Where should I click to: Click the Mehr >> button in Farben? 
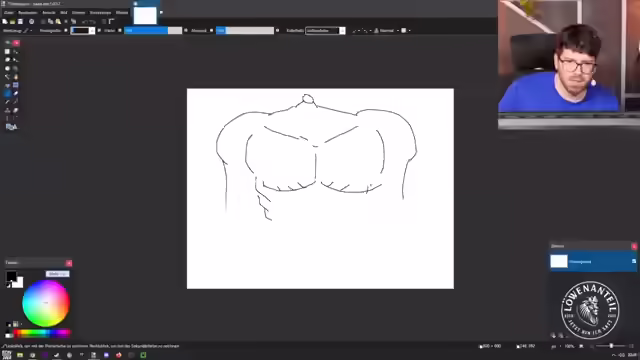57,274
